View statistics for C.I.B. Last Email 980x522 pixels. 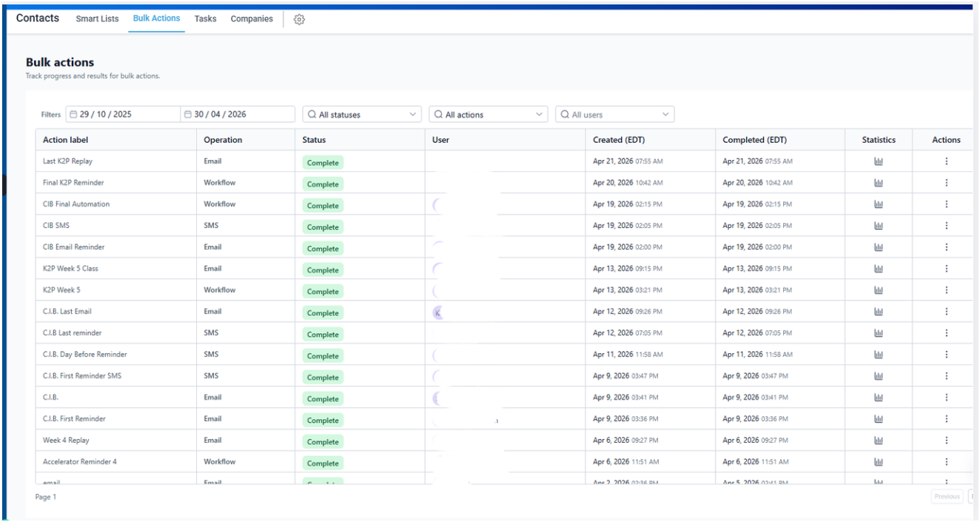coord(879,312)
